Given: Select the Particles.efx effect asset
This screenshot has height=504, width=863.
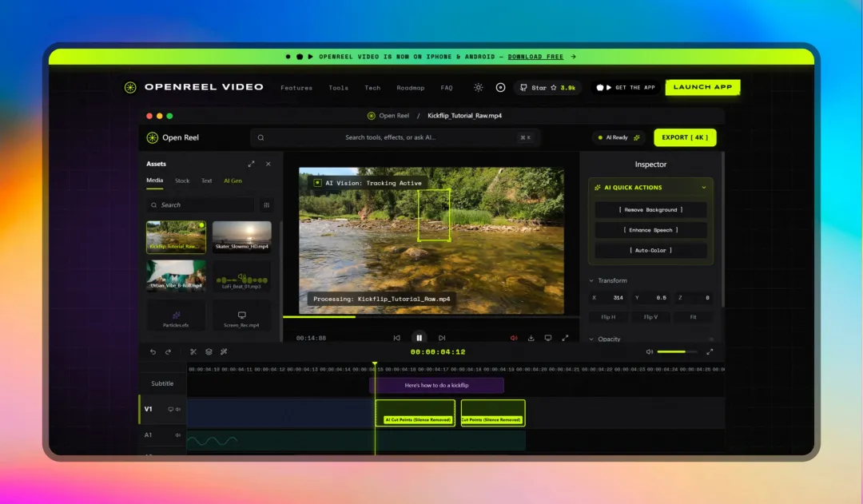Looking at the screenshot, I should pos(176,315).
